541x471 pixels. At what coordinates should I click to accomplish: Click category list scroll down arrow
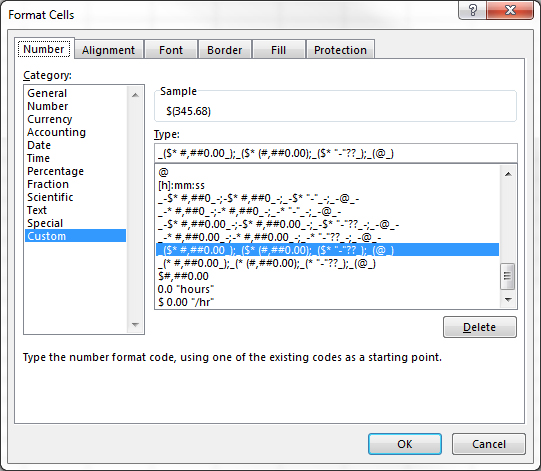[x=135, y=325]
